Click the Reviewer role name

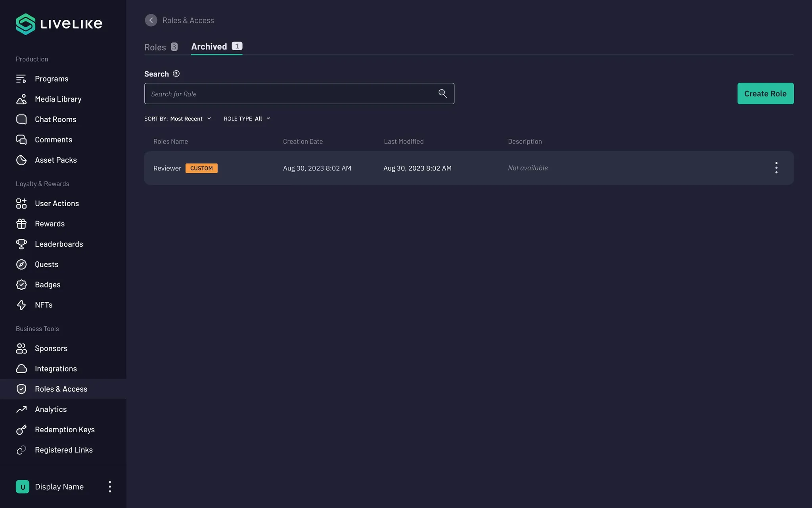point(167,168)
